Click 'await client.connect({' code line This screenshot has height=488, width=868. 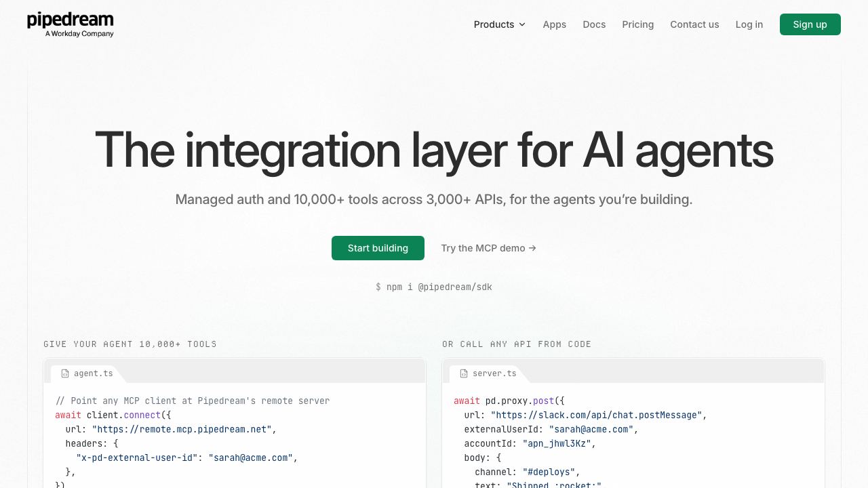[x=113, y=415]
